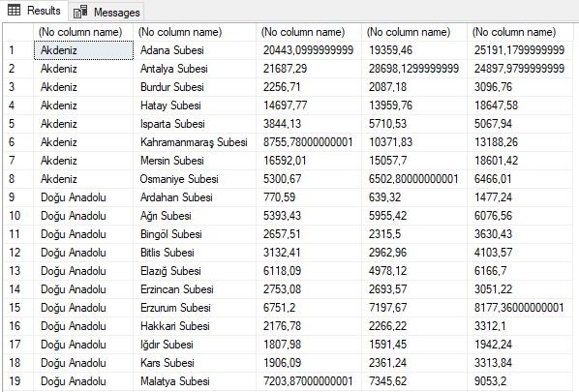Select the Doğu Anadolu cell in row 13
579x392 pixels.
(x=84, y=271)
